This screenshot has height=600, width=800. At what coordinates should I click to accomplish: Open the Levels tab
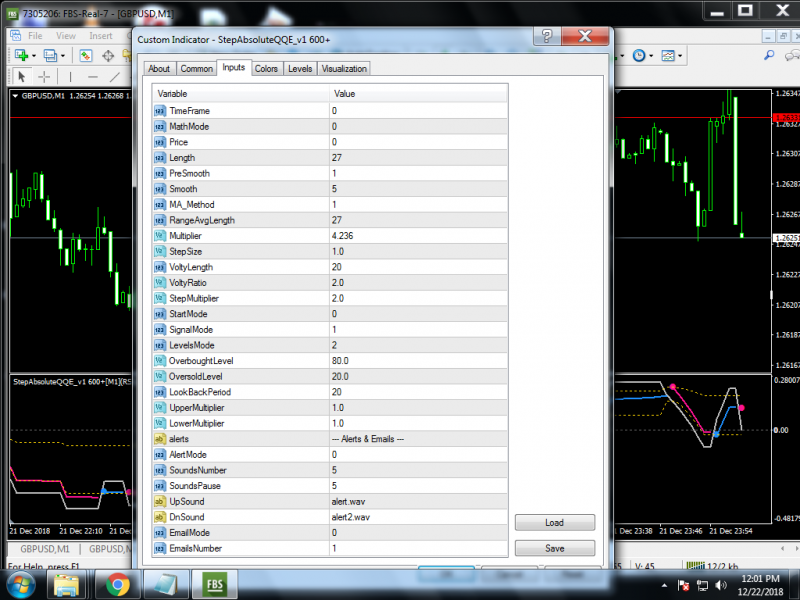[300, 69]
